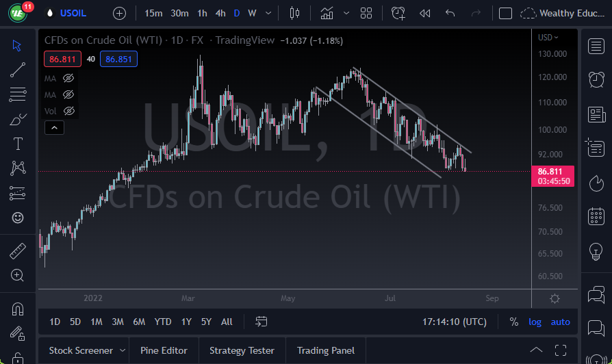612x364 pixels.
Task: Open the candlestick chart style icon
Action: tap(295, 13)
